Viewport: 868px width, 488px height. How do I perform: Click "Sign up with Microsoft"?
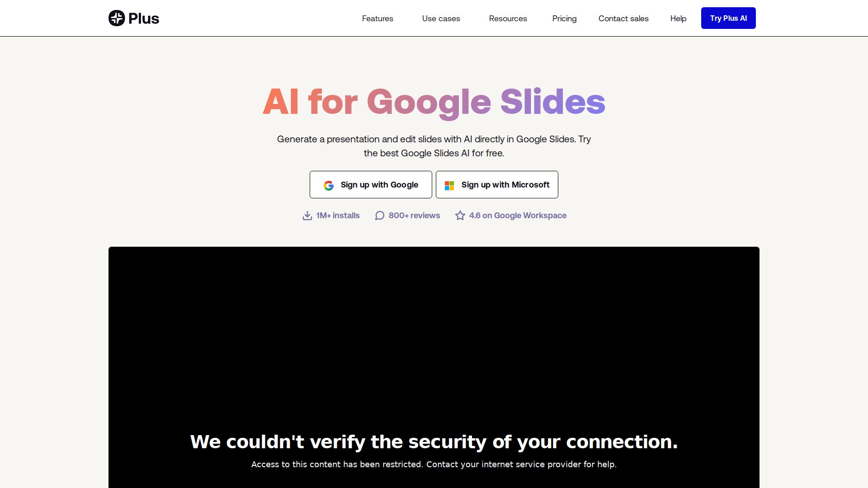tap(497, 185)
